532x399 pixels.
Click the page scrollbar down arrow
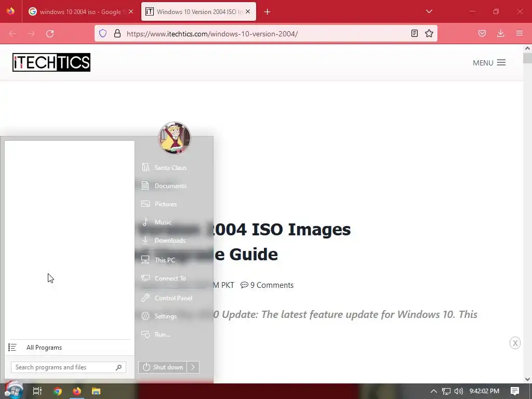point(528,379)
